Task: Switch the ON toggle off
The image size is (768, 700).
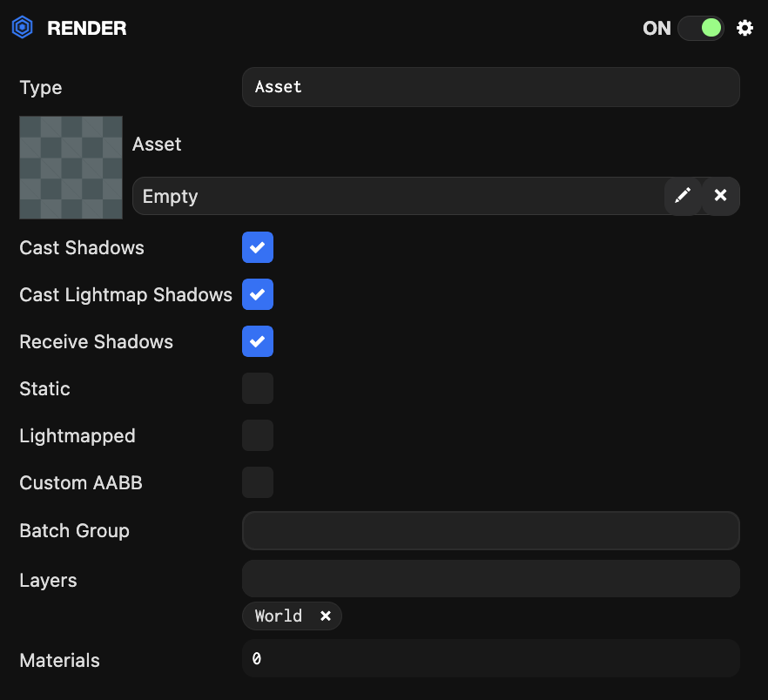Action: [700, 28]
